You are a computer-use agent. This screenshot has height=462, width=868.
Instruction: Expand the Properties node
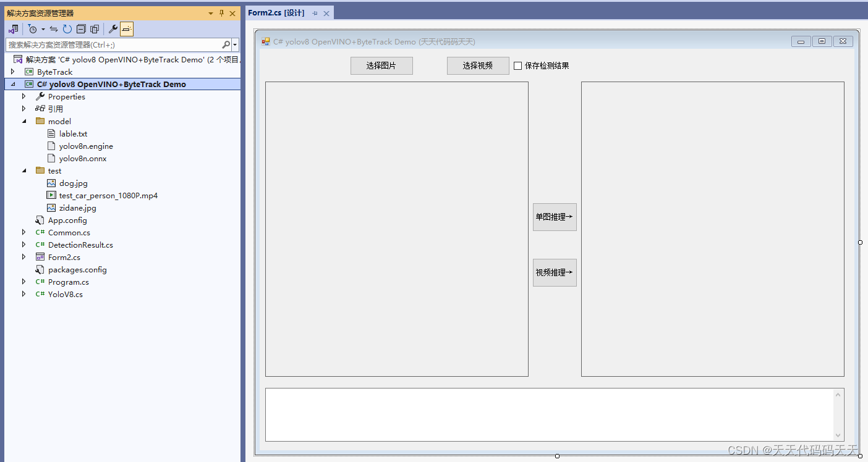coord(24,96)
